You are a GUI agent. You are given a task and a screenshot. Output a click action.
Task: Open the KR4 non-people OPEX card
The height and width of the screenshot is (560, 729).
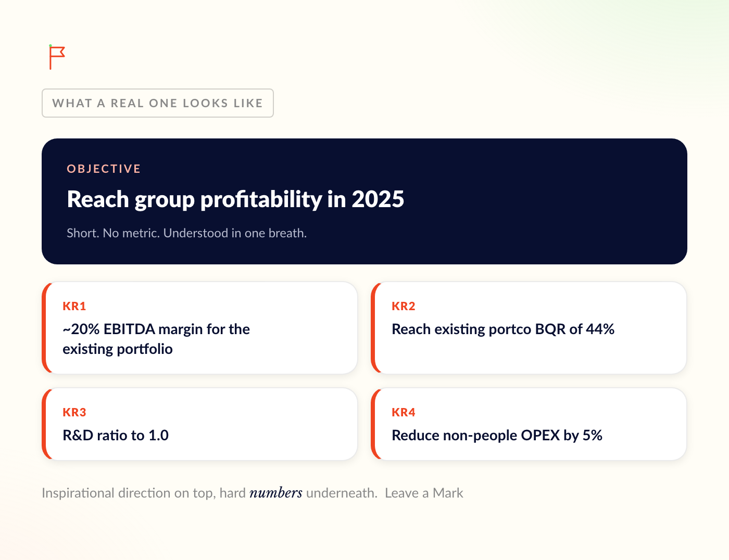click(x=529, y=424)
